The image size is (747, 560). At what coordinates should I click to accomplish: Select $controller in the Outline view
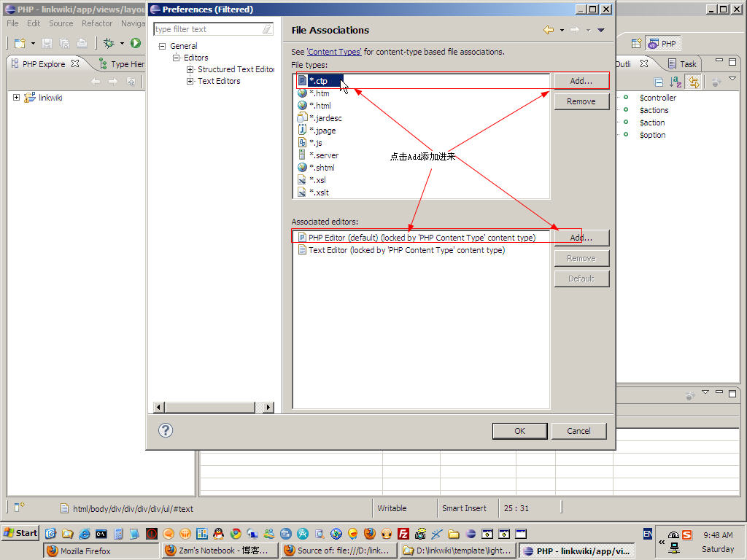[658, 98]
